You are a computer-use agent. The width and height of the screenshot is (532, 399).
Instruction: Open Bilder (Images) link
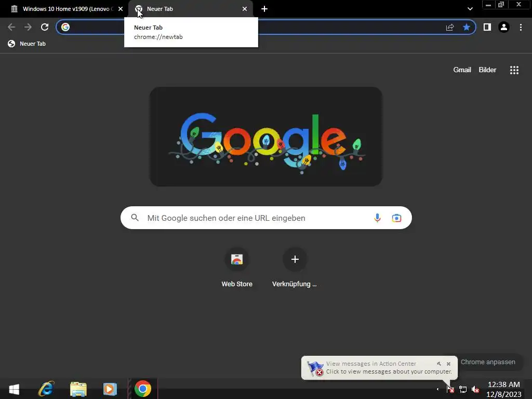pyautogui.click(x=487, y=70)
